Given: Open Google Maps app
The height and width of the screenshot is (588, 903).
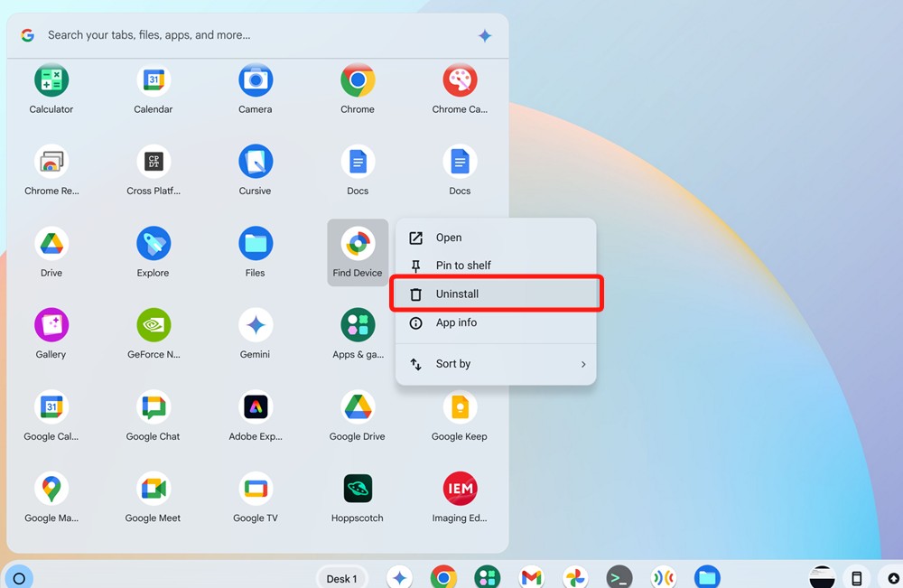Looking at the screenshot, I should pos(51,489).
